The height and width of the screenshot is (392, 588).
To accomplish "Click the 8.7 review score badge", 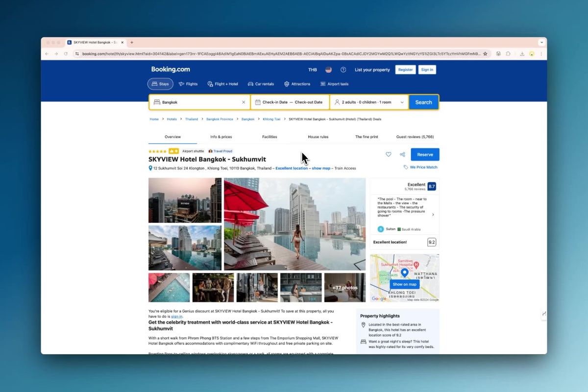I will pos(432,186).
